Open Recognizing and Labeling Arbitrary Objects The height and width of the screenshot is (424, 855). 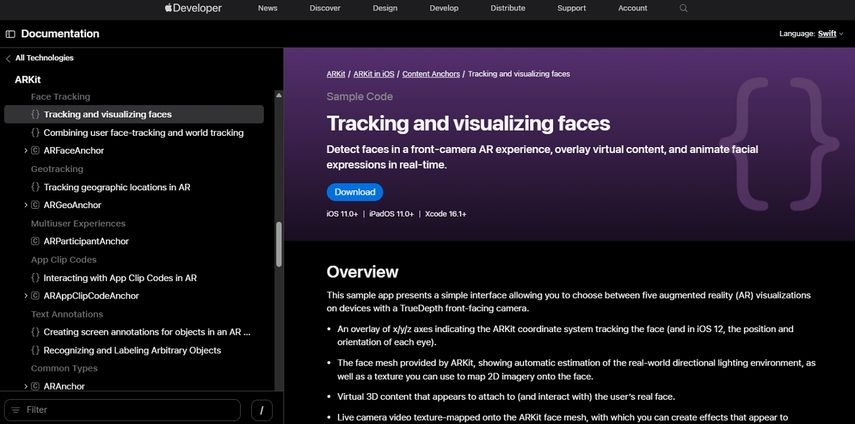[132, 350]
